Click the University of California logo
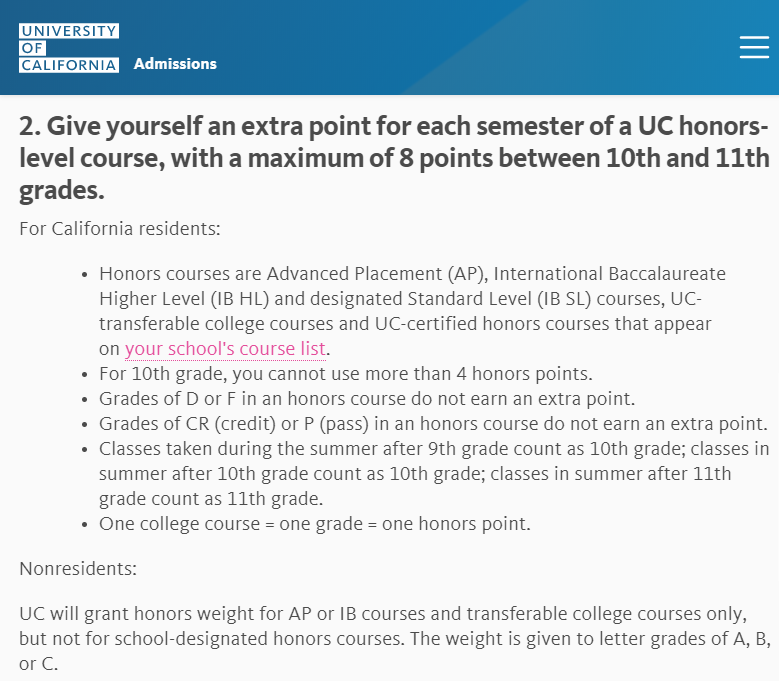 [69, 48]
